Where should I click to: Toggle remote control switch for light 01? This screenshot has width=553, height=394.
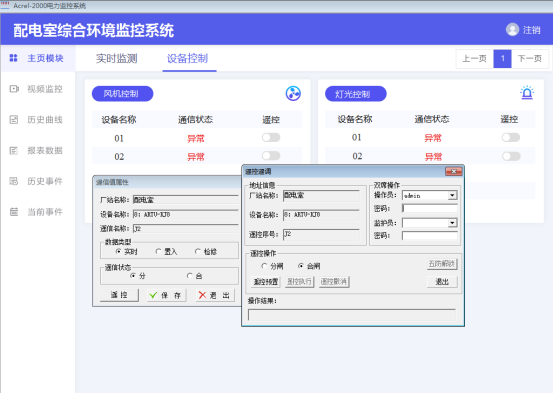tap(511, 137)
